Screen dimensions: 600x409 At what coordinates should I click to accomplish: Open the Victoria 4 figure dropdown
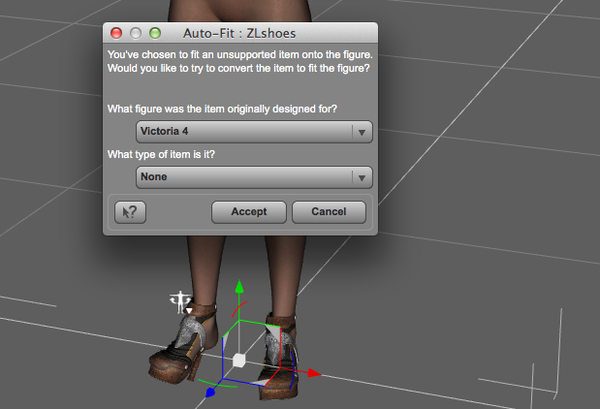254,132
